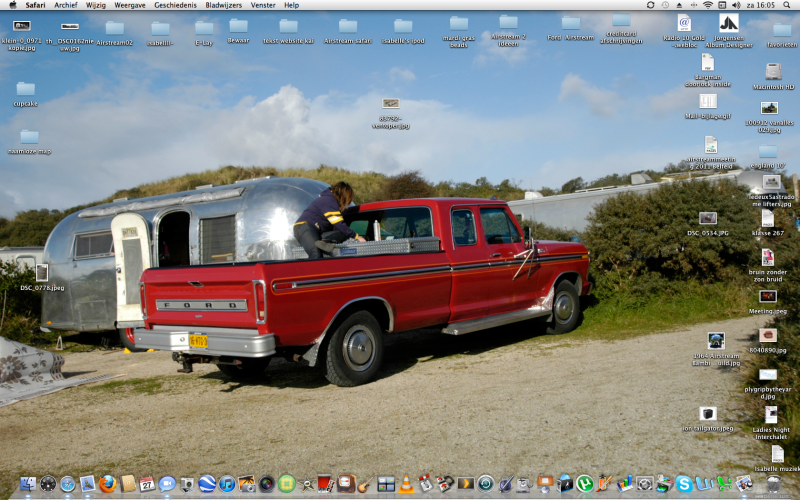Select the Airstream02 folder

coord(114,28)
